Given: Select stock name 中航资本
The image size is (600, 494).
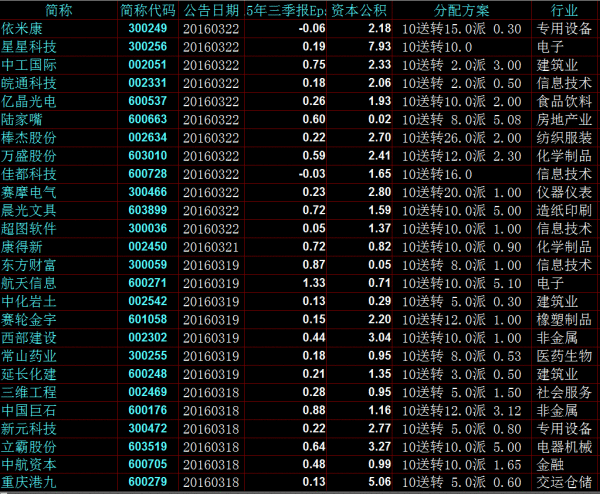Looking at the screenshot, I should coord(29,465).
